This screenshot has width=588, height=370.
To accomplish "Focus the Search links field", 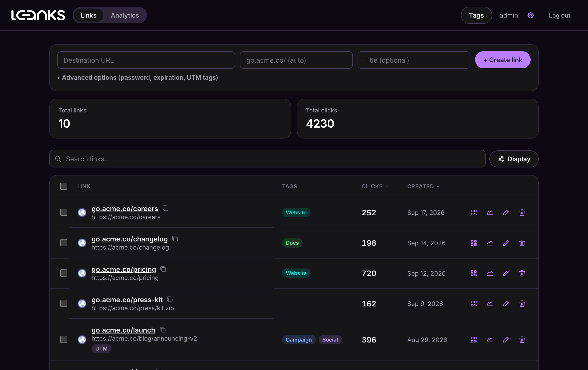I will coord(267,159).
